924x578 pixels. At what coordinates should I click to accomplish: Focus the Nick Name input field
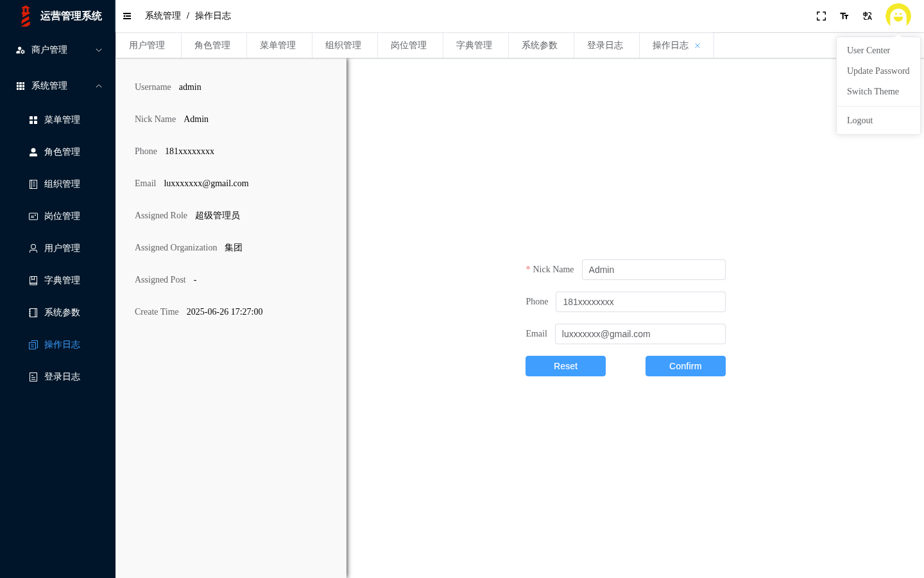[x=654, y=270]
